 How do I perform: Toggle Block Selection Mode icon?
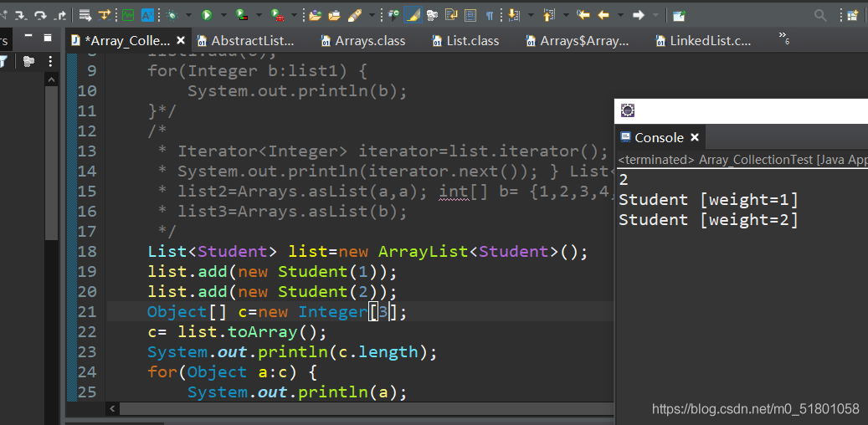point(470,16)
